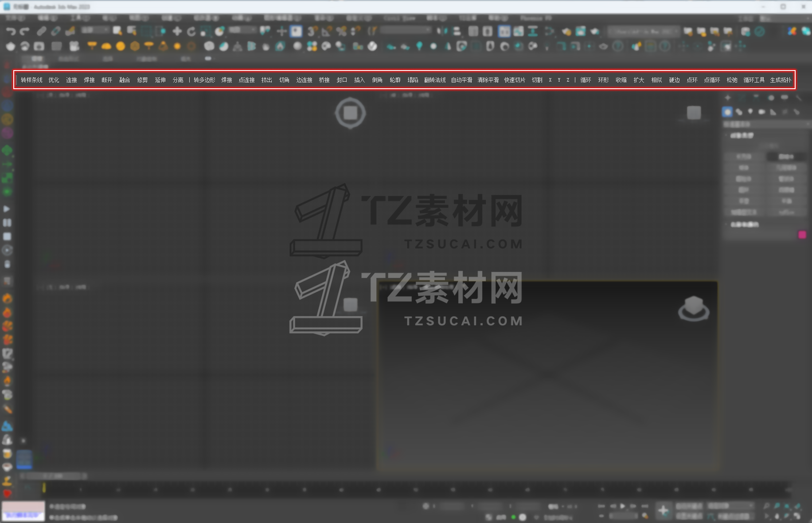Viewport: 812px width, 523px height.
Task: Toggle the 3D Snaps button
Action: coord(312,31)
